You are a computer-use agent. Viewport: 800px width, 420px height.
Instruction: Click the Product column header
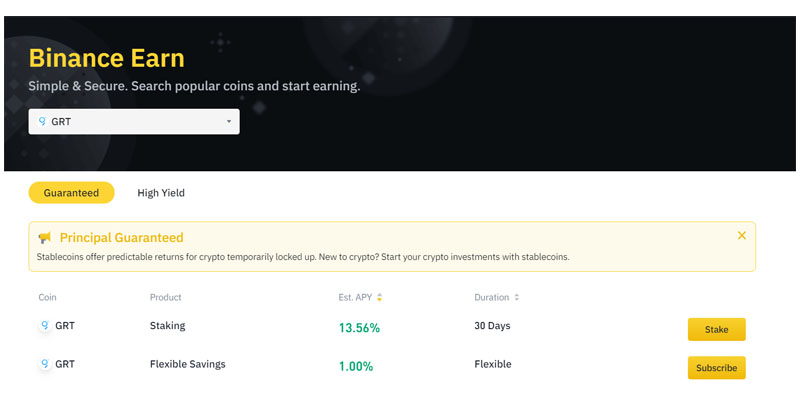165,297
